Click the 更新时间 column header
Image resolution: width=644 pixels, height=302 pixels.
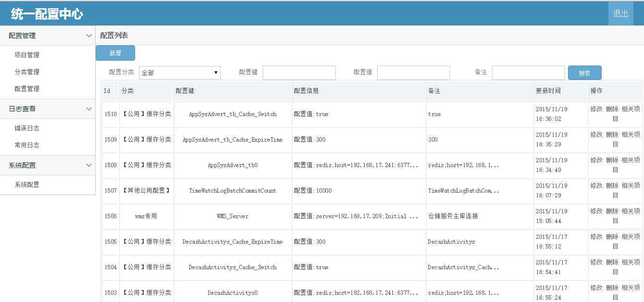pyautogui.click(x=561, y=91)
